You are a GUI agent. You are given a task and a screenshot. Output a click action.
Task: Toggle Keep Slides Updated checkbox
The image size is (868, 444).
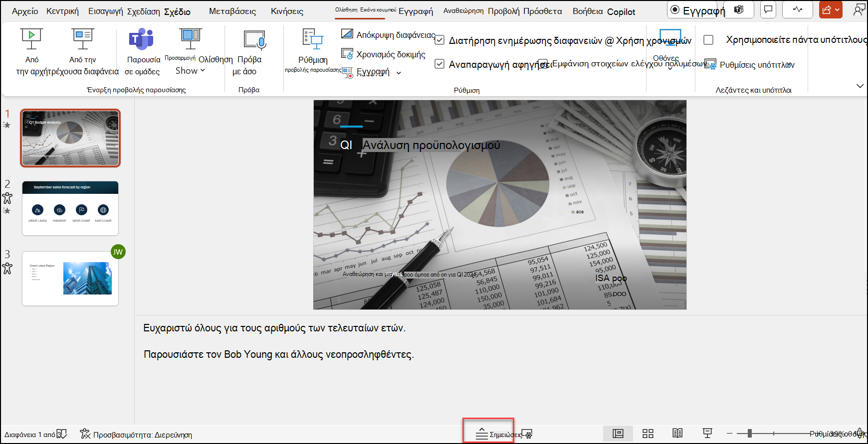[439, 40]
